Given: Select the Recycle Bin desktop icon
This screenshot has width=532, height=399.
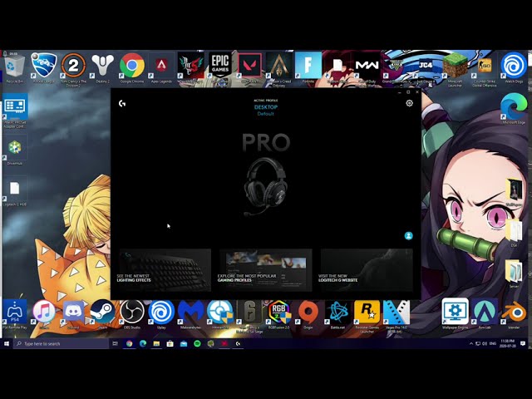Looking at the screenshot, I should tap(15, 68).
